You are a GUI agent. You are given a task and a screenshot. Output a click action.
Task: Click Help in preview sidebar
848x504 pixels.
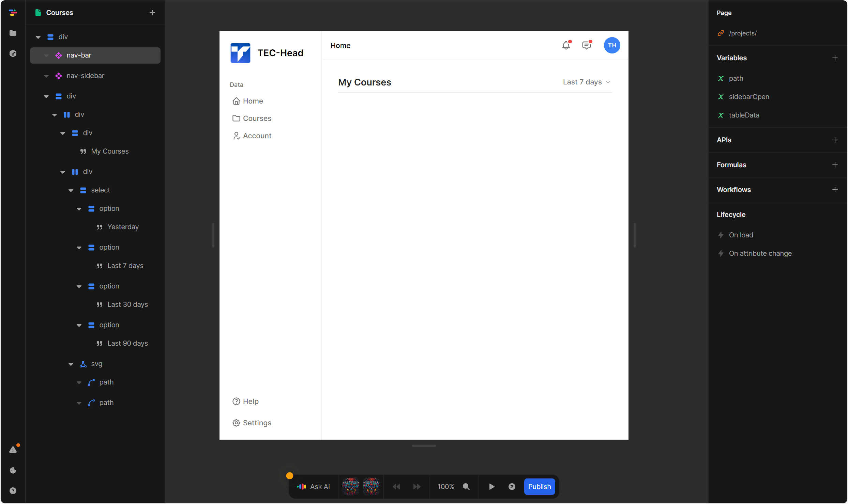click(245, 401)
